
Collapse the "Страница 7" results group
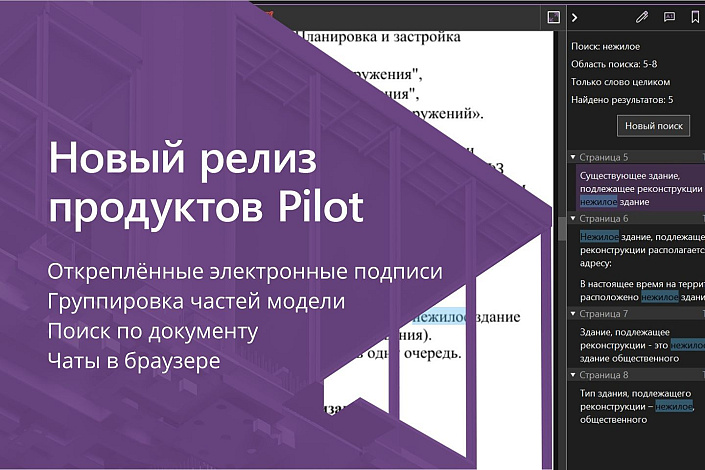(x=573, y=314)
